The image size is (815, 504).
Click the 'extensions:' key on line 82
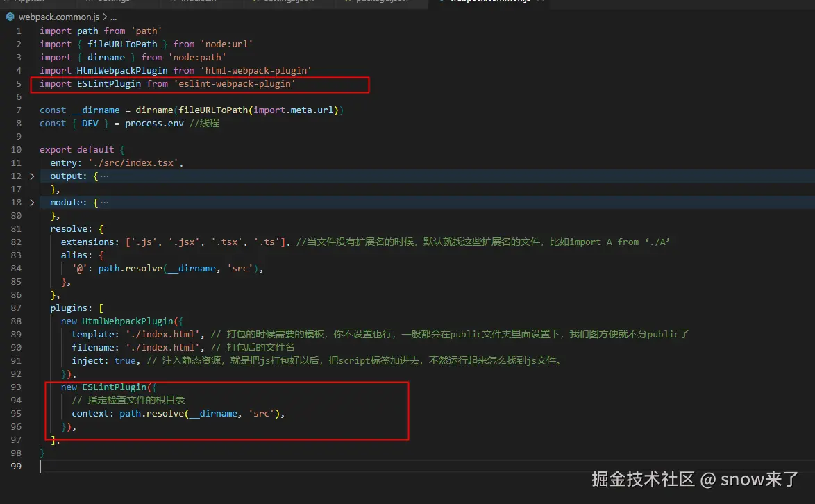(x=90, y=242)
